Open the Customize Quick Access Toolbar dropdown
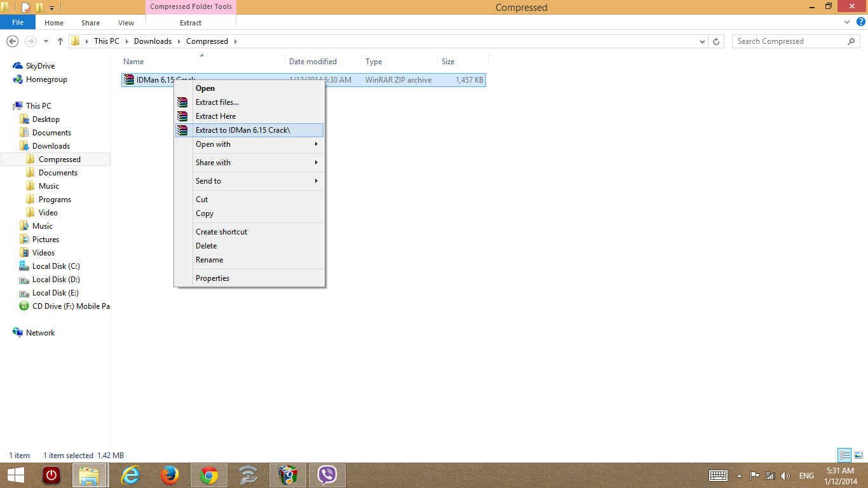 [51, 8]
